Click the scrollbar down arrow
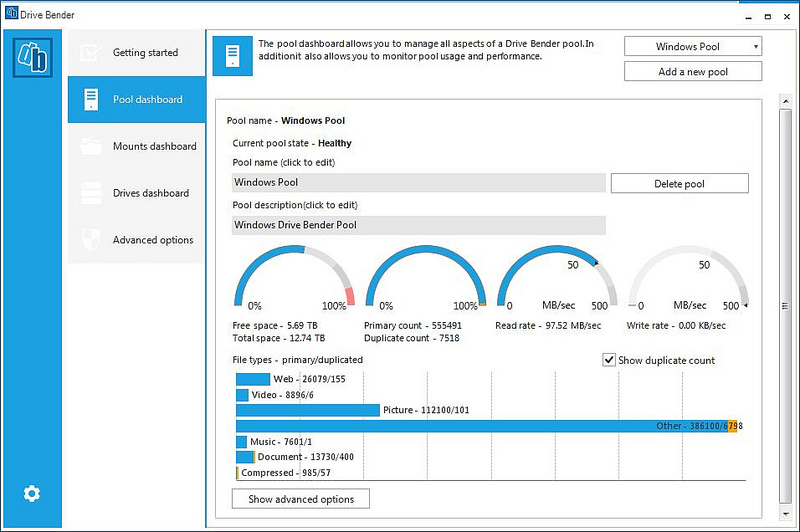Image resolution: width=800 pixels, height=532 pixels. coord(786,513)
